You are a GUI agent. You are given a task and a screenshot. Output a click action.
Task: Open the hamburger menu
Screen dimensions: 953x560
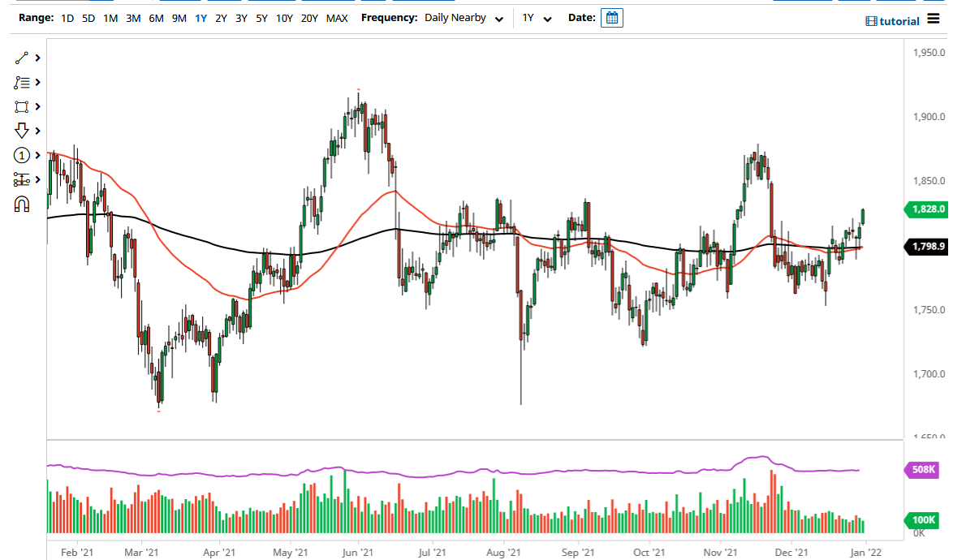(x=934, y=19)
